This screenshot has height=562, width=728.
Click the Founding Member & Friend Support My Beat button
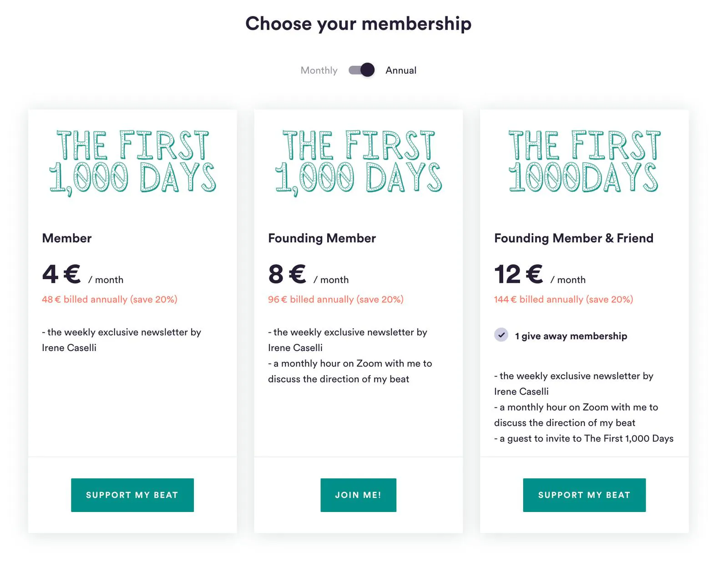[x=584, y=495]
